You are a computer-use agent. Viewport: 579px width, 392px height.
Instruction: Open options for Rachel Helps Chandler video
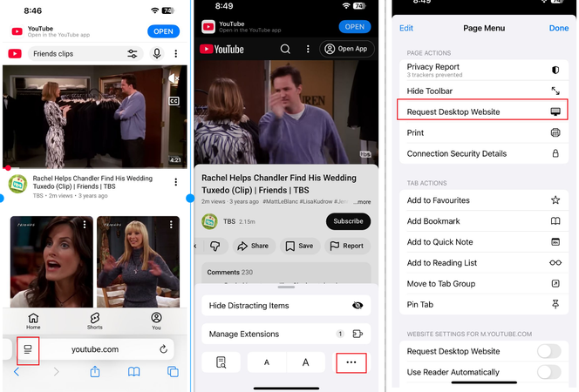pyautogui.click(x=176, y=182)
